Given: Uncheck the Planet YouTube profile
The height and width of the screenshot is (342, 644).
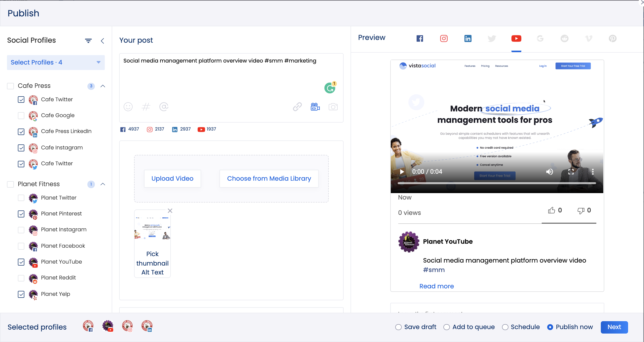Looking at the screenshot, I should click(x=21, y=262).
